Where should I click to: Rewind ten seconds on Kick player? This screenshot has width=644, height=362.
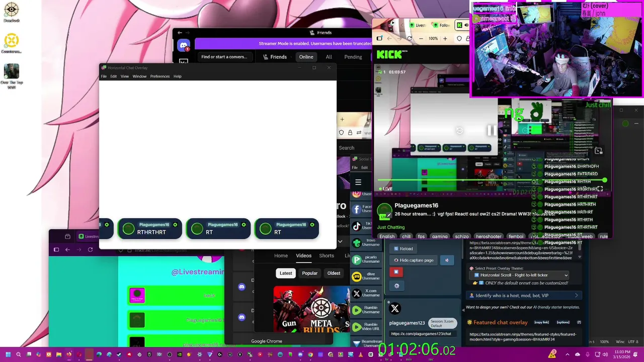coord(459,131)
